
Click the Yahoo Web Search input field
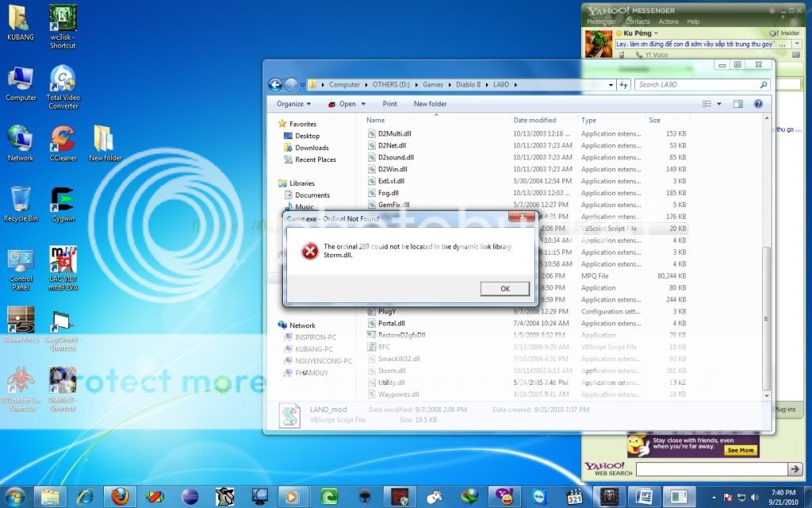pos(711,469)
